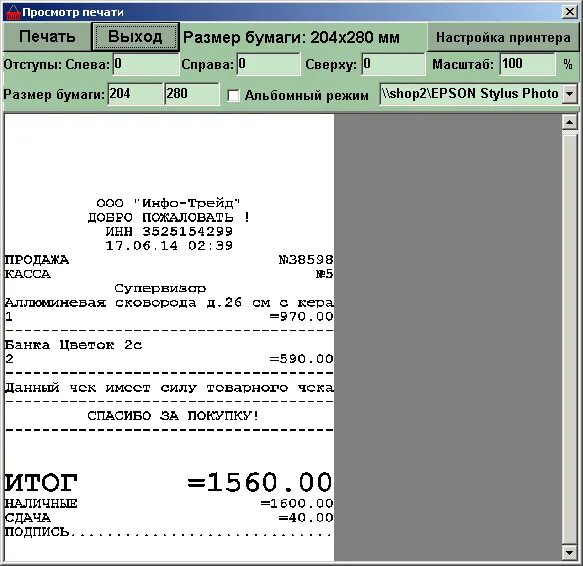
Task: Close the Просмотр печати window
Action: click(570, 12)
